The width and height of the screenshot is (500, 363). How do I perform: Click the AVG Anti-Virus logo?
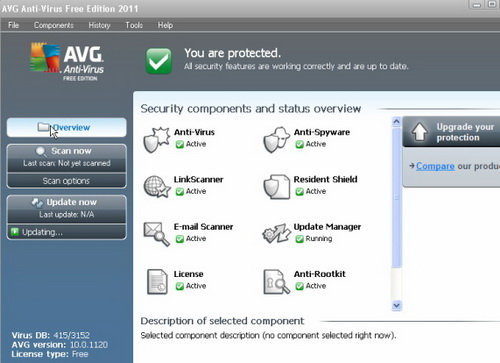pos(67,62)
